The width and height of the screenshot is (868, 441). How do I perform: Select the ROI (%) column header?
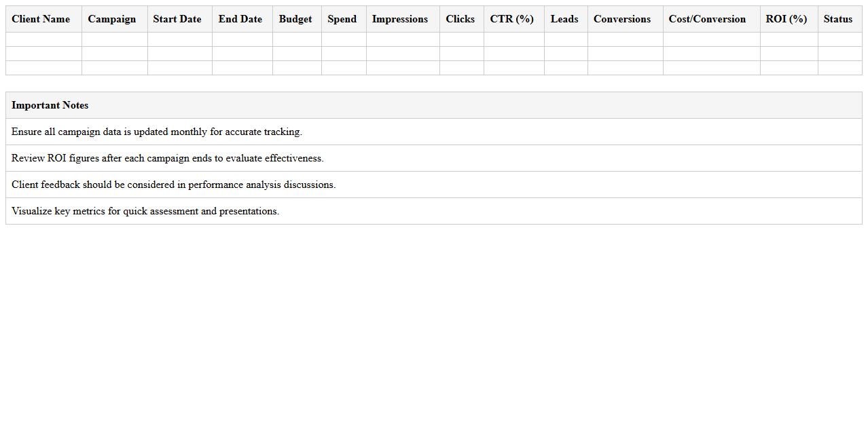pyautogui.click(x=786, y=19)
